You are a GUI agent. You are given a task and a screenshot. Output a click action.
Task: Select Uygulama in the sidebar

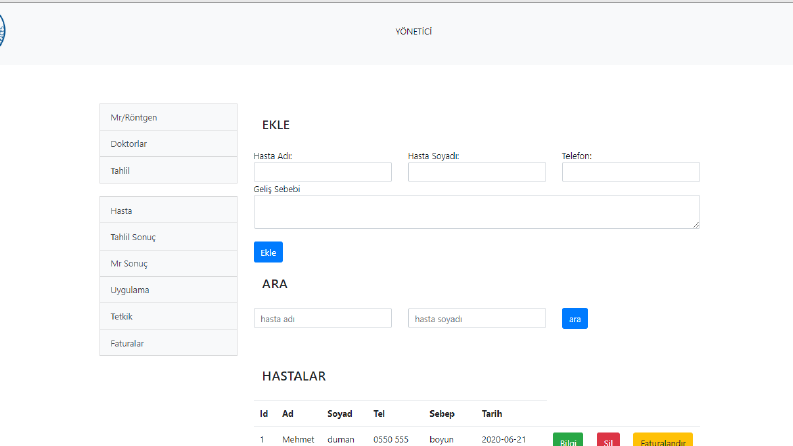(x=168, y=290)
